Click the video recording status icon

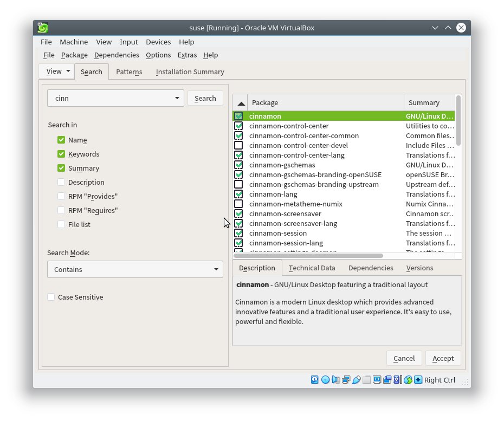[387, 380]
